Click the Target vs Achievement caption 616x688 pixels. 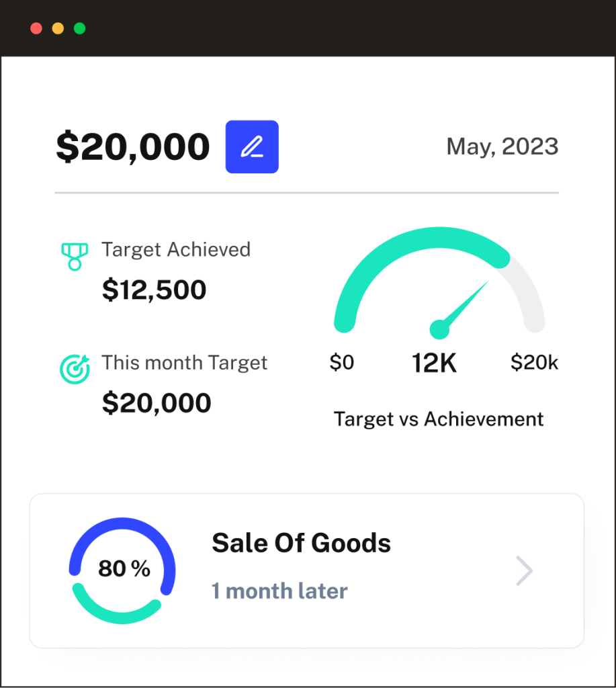tap(439, 419)
